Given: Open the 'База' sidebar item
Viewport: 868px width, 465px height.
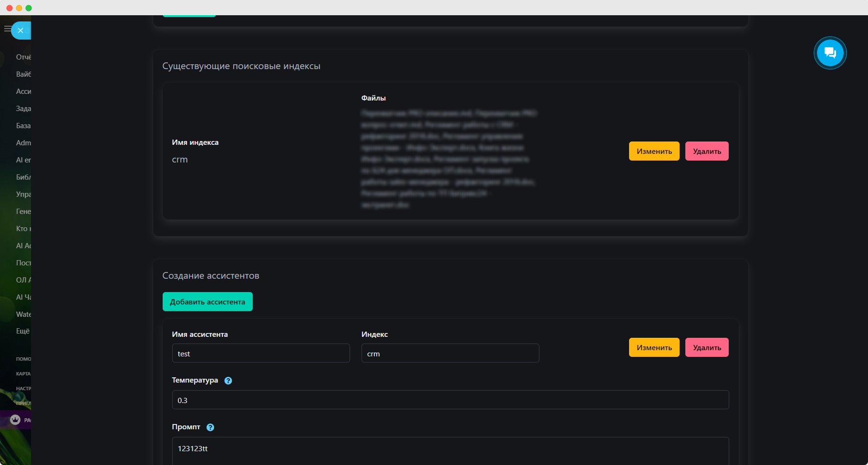Looking at the screenshot, I should [x=23, y=126].
